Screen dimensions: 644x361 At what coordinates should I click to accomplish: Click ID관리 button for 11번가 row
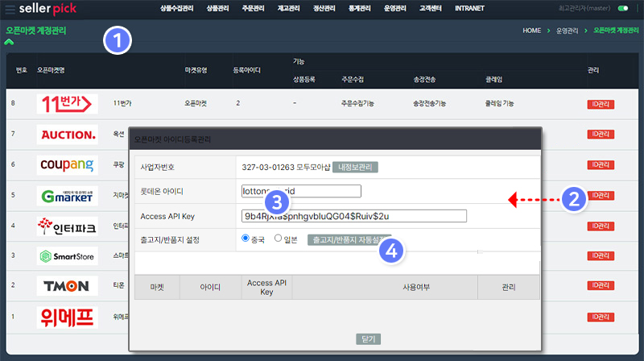coord(601,103)
